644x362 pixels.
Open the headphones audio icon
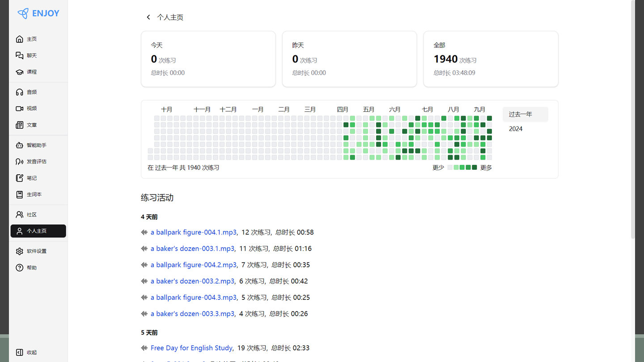pos(19,92)
